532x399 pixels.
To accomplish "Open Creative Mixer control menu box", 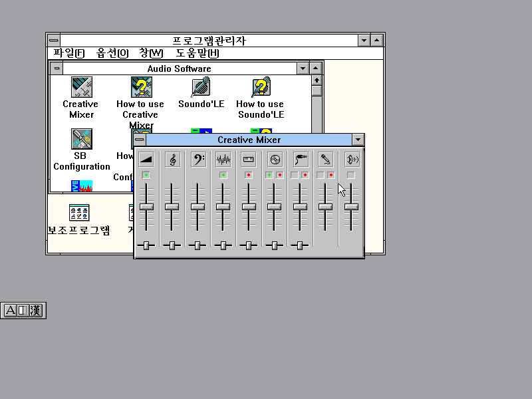I will coord(140,140).
